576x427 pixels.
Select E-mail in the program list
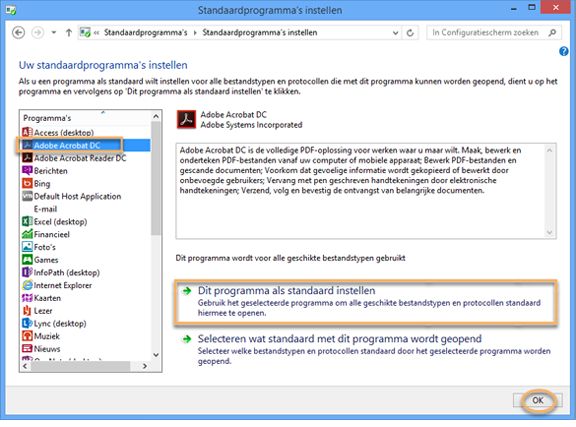45,209
